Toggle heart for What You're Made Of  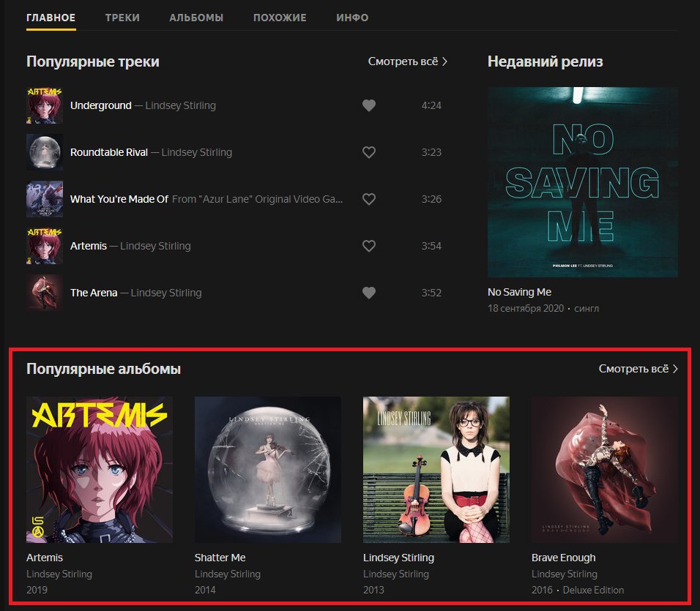click(369, 199)
